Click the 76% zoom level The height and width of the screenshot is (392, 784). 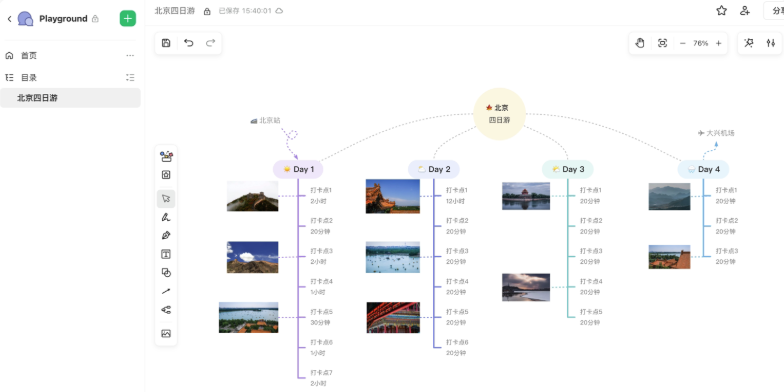click(700, 44)
